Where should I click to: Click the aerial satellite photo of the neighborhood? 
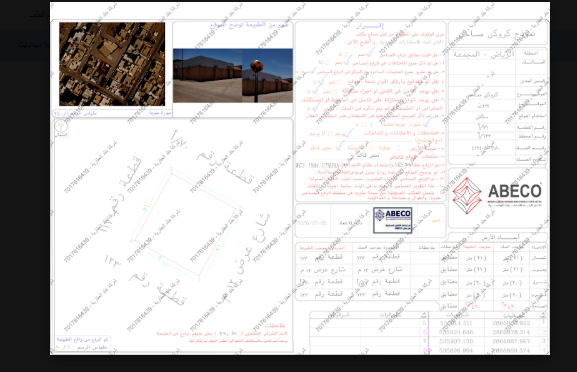(112, 64)
